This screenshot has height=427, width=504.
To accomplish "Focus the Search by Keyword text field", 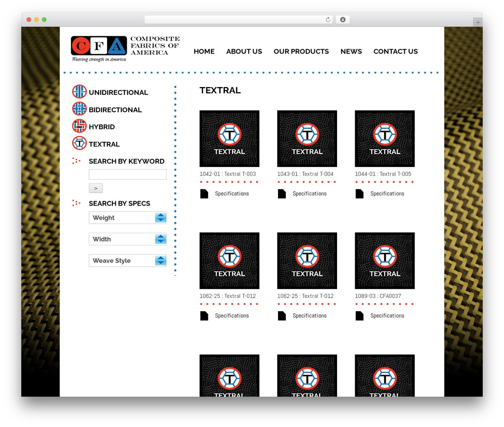I will [x=128, y=175].
